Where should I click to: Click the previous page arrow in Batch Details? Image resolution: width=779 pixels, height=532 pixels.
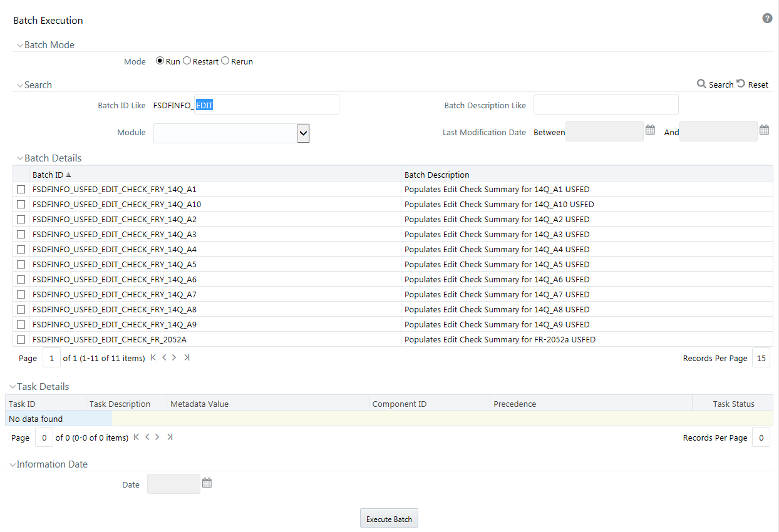click(x=163, y=357)
